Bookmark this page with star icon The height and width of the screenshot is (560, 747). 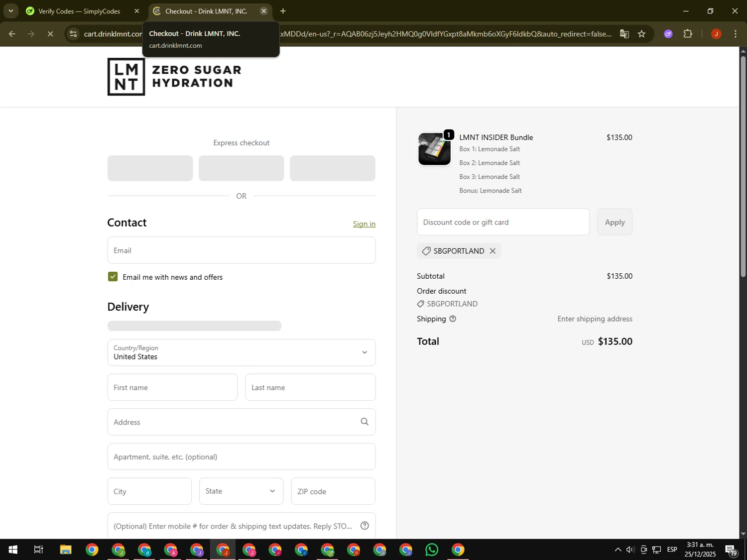pyautogui.click(x=641, y=34)
